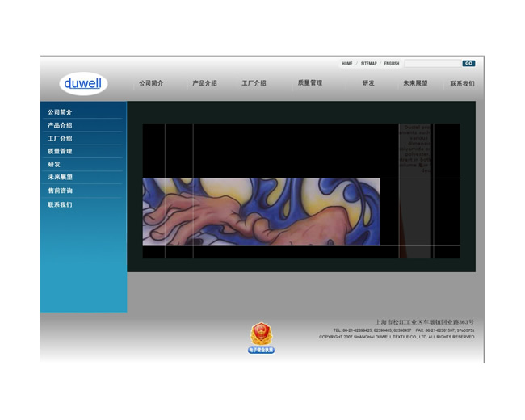Switch to the ENGLISH version

coord(392,63)
